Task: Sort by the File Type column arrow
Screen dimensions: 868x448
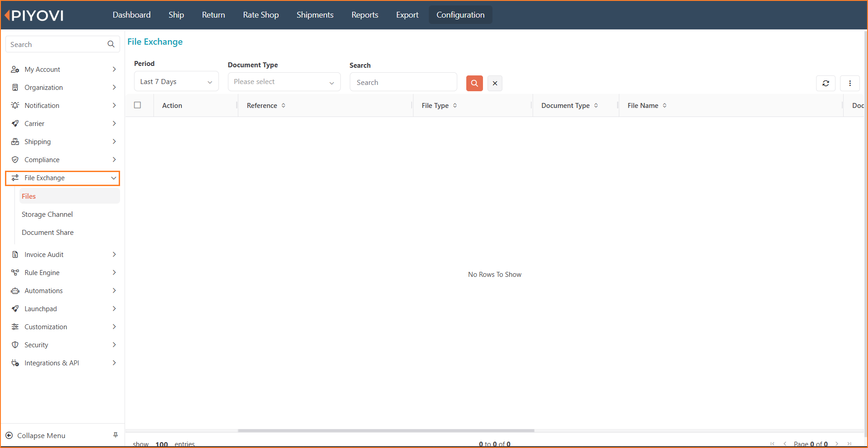Action: click(x=455, y=105)
